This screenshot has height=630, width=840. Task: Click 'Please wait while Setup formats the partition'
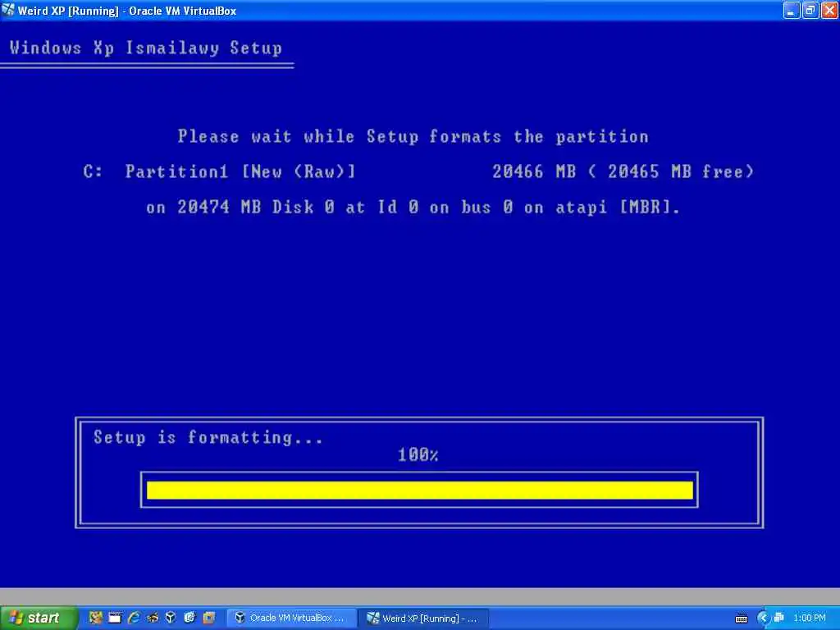(413, 136)
